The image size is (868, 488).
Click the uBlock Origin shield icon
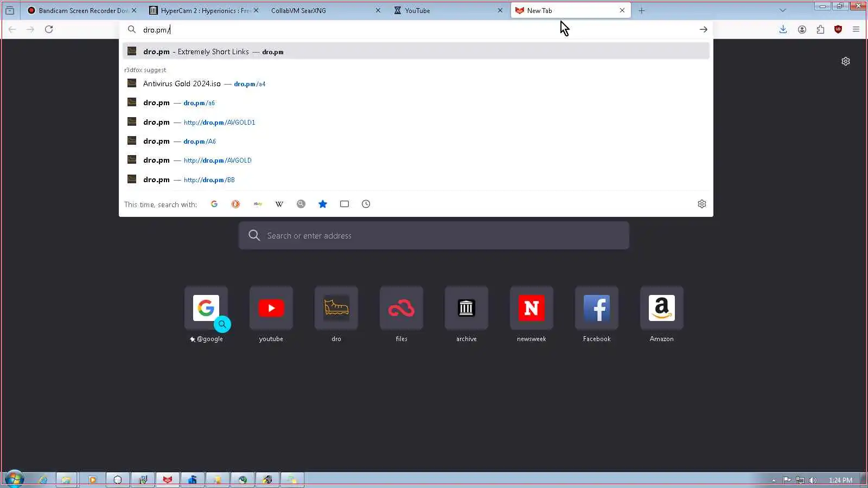coord(838,30)
